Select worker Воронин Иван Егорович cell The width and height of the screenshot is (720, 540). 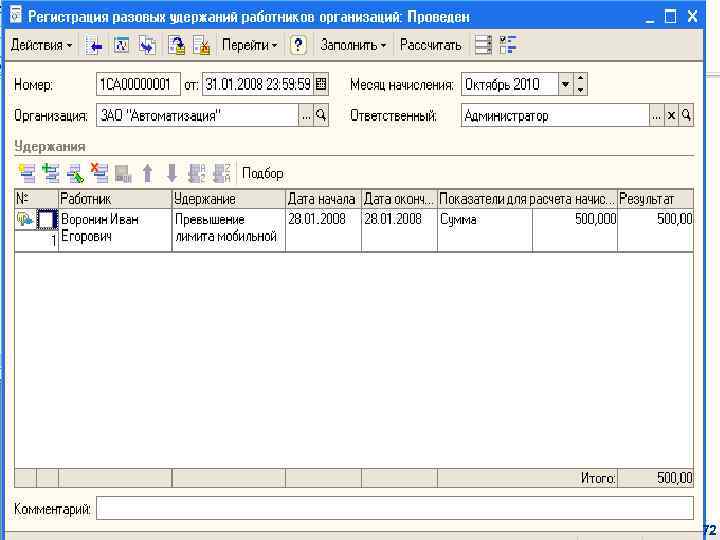coord(115,230)
